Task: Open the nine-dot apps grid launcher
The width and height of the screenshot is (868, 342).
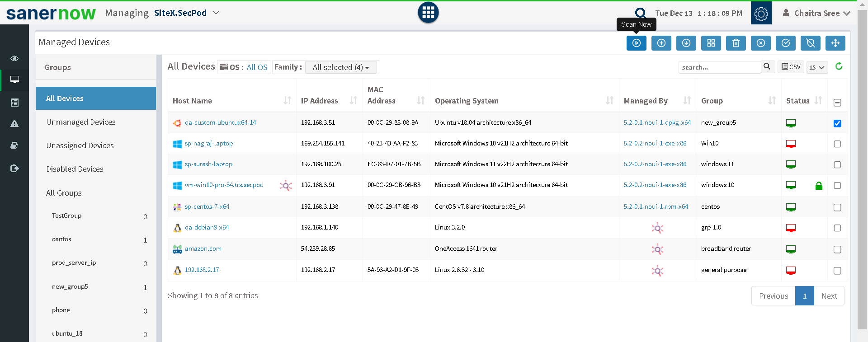Action: click(x=428, y=13)
